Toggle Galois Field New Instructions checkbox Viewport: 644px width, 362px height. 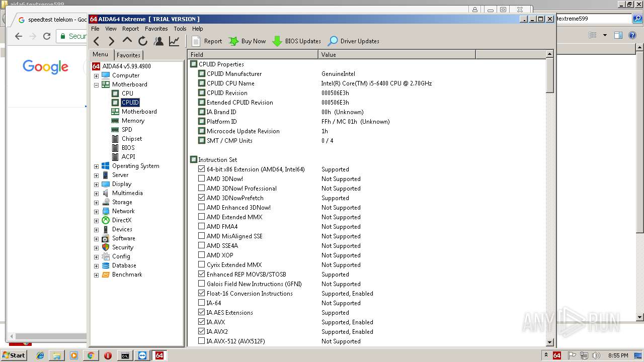[x=202, y=284]
